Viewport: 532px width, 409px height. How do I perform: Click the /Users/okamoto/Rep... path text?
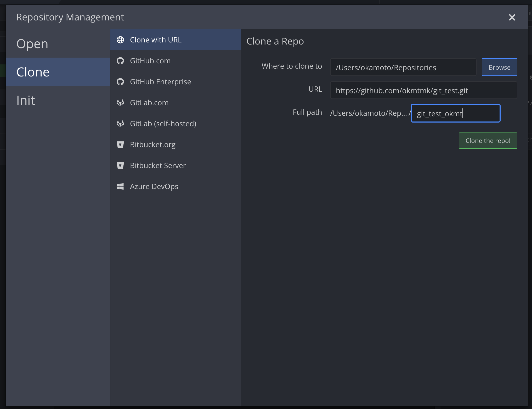368,113
